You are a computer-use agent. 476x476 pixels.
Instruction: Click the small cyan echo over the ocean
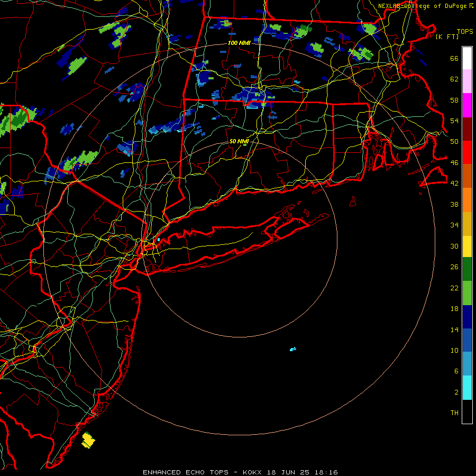point(292,349)
